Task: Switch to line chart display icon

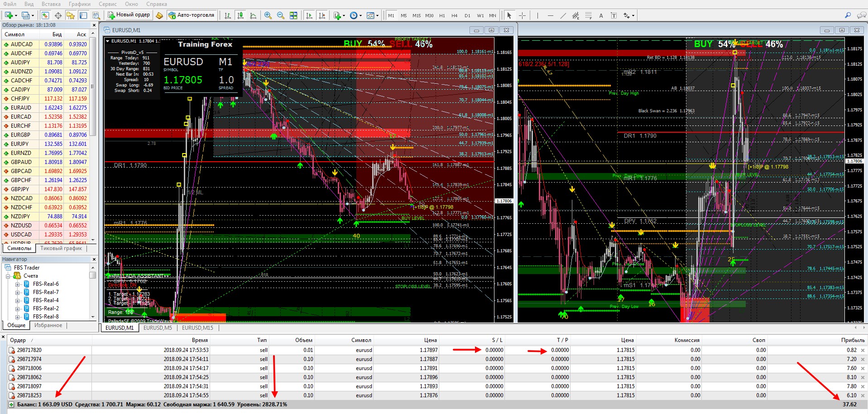Action: click(x=253, y=15)
